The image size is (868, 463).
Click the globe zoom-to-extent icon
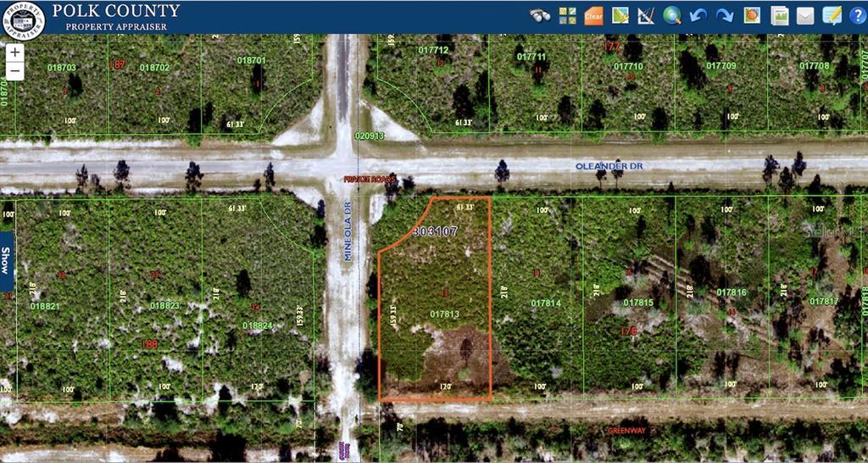coord(672,15)
